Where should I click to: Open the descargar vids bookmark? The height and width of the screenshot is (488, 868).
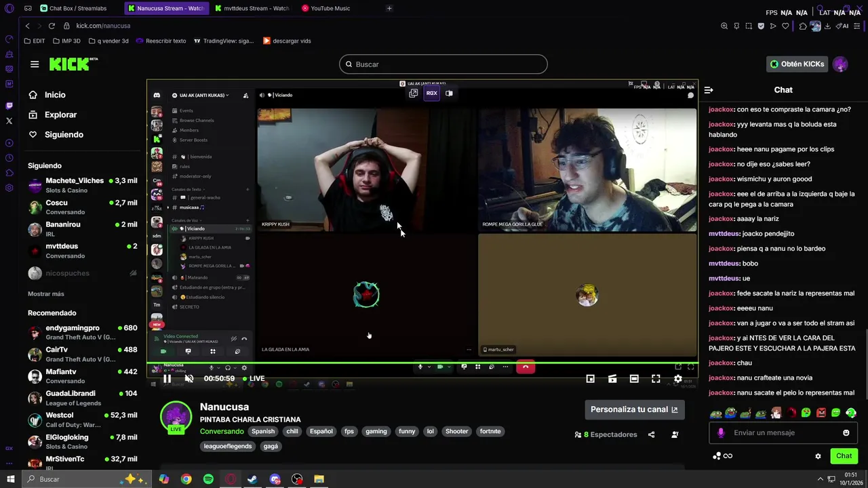click(287, 41)
